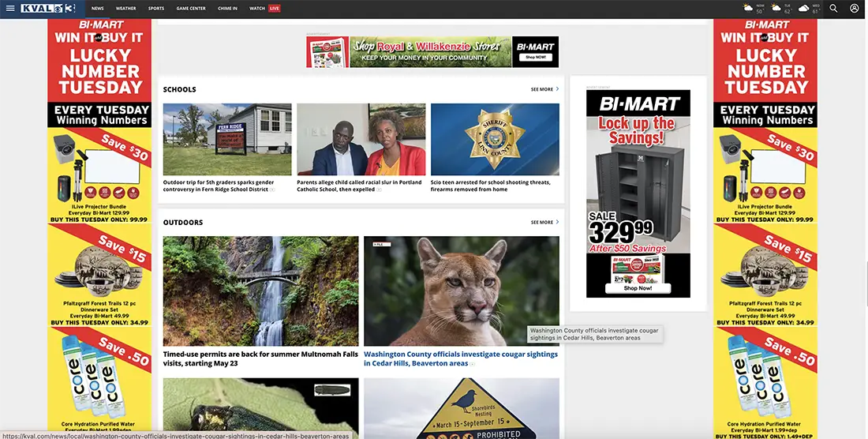Click the SCHOOLS section heading
868x439 pixels.
[x=179, y=89]
